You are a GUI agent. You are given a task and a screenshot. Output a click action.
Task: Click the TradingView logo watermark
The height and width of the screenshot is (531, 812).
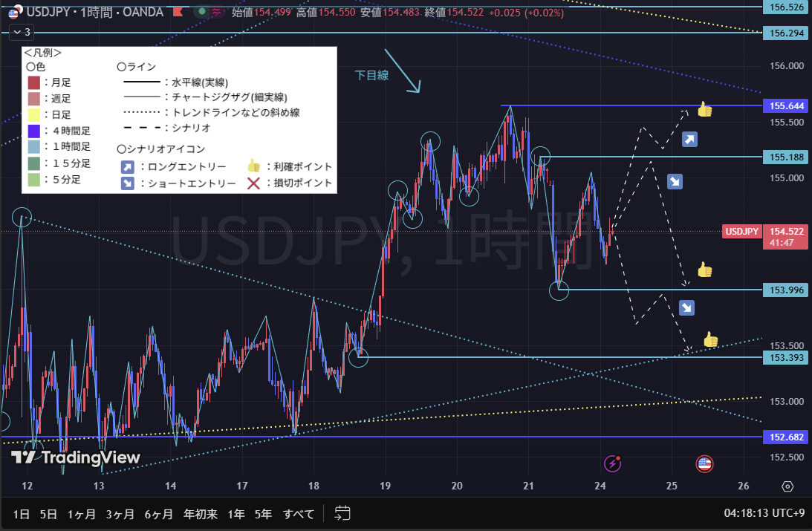click(x=76, y=457)
